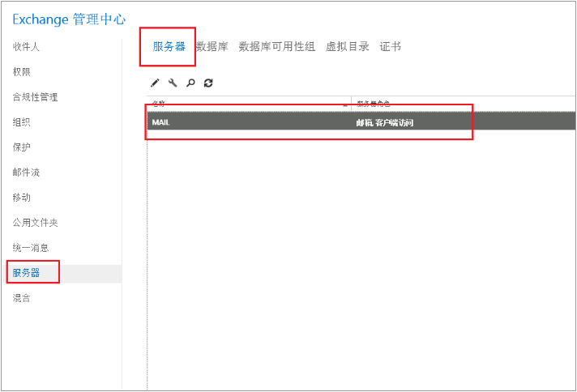Open 公用文件夹 in sidebar
Viewport: 577px width, 392px height.
click(35, 223)
